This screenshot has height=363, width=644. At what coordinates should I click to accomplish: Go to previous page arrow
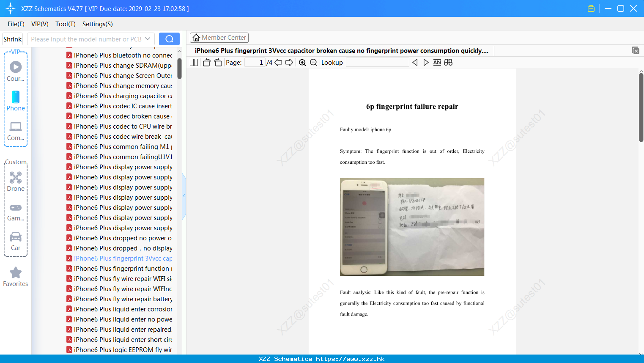click(278, 62)
